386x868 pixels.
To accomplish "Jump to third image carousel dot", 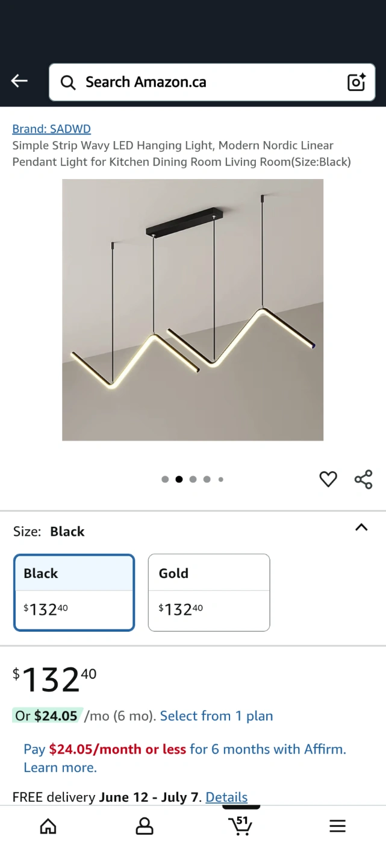I will [x=193, y=480].
